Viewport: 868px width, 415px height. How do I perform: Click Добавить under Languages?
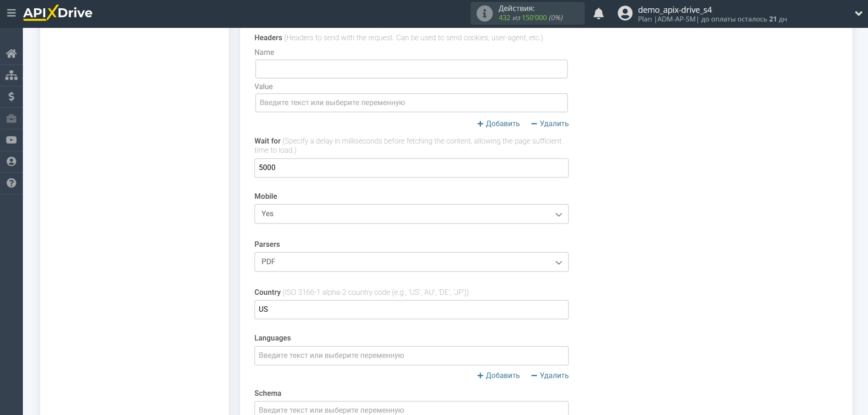coord(498,376)
